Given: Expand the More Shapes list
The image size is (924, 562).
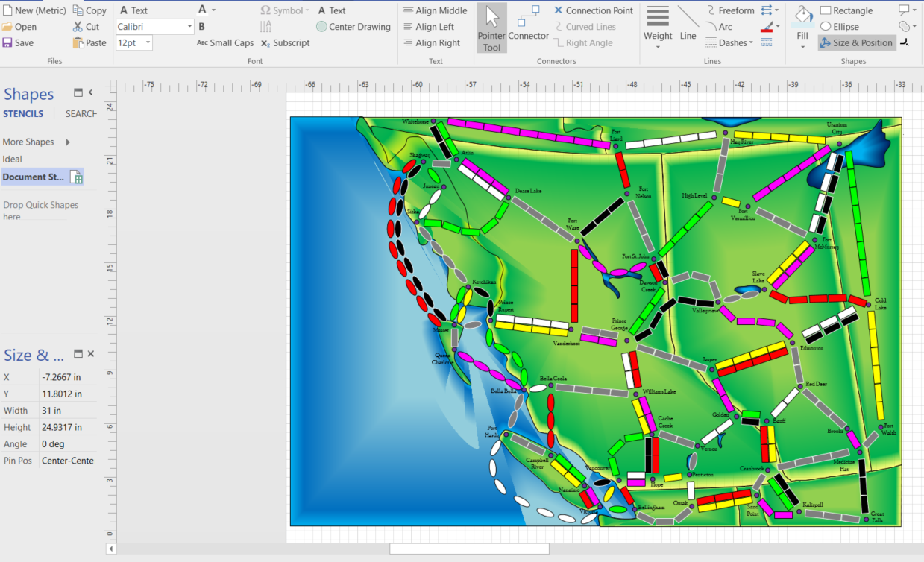Looking at the screenshot, I should (x=28, y=142).
